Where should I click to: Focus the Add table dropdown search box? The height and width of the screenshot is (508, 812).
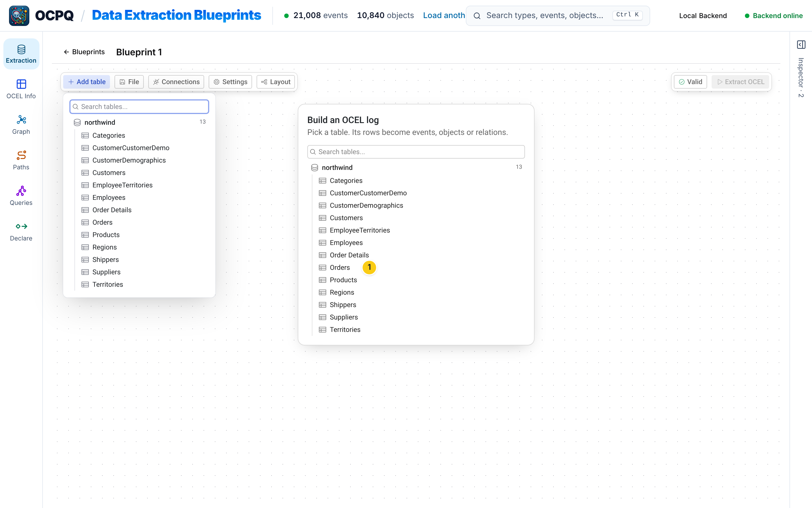(x=139, y=106)
